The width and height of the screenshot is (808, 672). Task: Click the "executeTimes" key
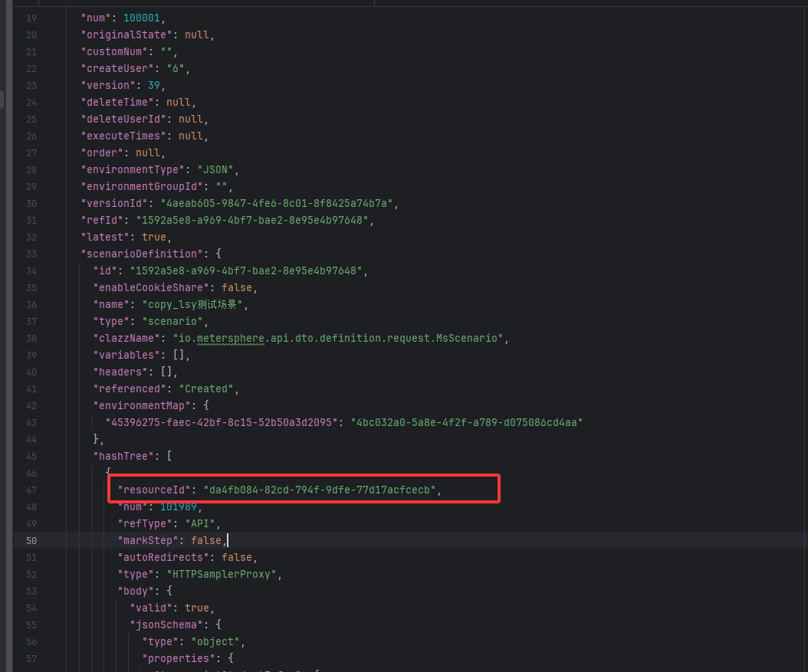123,136
